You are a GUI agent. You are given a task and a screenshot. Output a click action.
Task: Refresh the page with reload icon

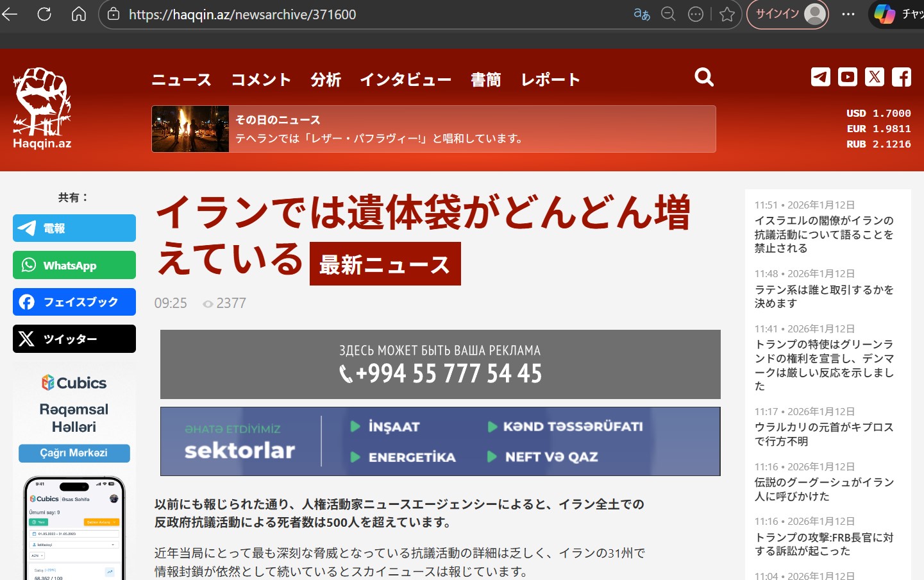click(x=44, y=14)
